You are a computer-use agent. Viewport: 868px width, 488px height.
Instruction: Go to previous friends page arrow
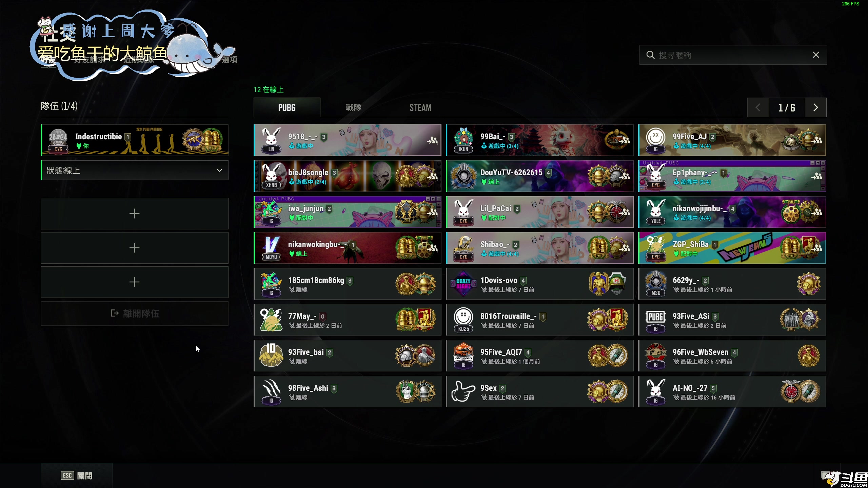[758, 107]
